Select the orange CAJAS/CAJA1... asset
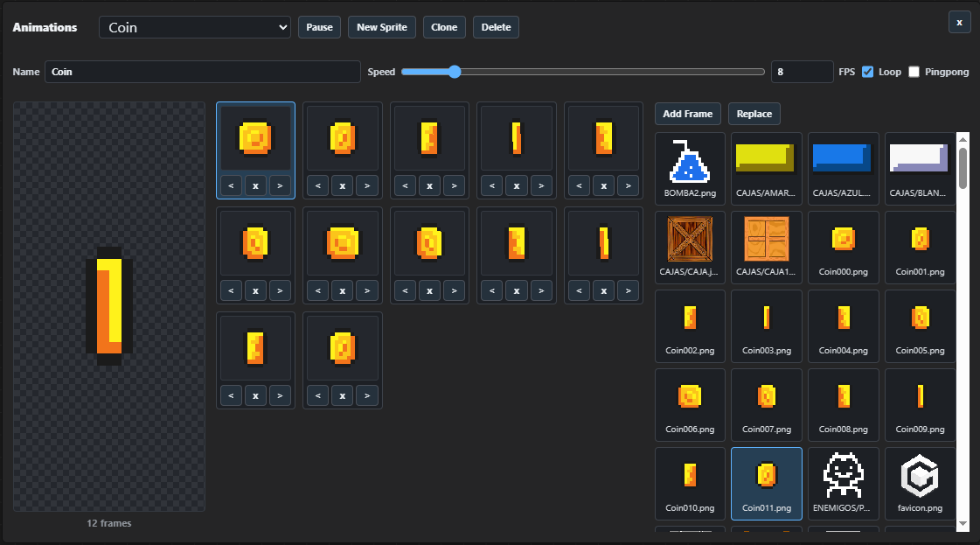The width and height of the screenshot is (980, 545). click(766, 248)
